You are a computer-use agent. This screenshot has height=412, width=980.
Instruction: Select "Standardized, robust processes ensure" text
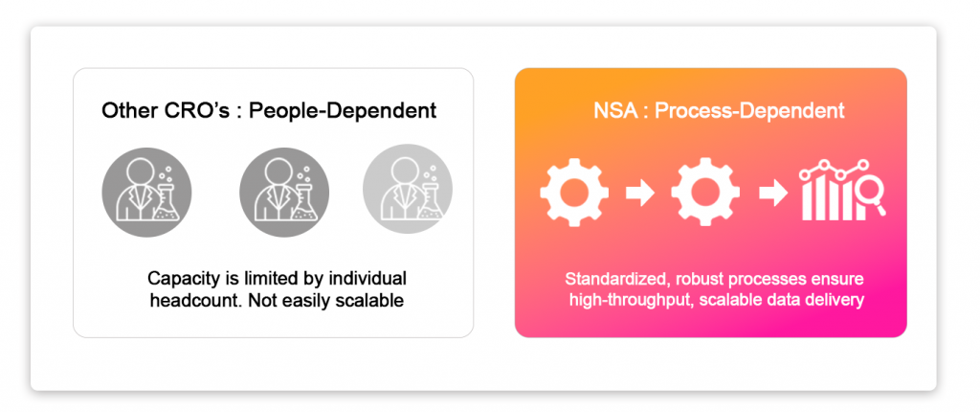pos(714,279)
